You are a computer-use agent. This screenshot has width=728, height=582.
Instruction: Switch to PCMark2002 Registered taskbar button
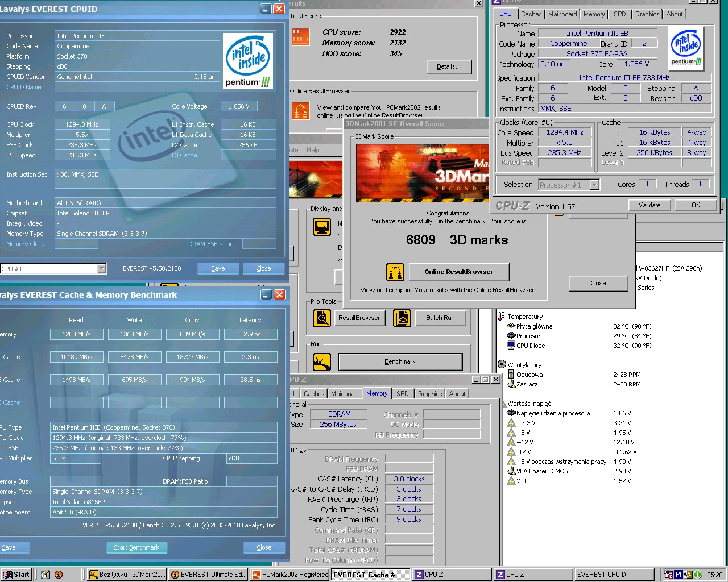[x=290, y=575]
